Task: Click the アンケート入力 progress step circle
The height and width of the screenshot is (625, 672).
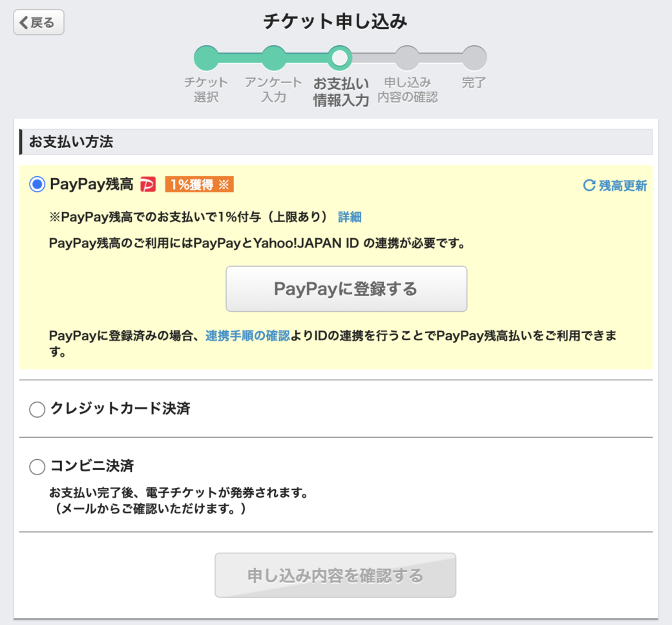Action: 273,58
